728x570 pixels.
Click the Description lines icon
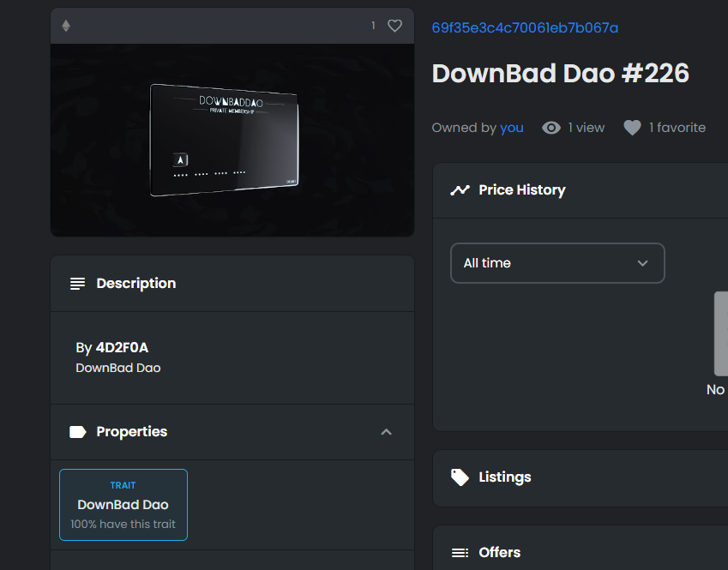[77, 284]
